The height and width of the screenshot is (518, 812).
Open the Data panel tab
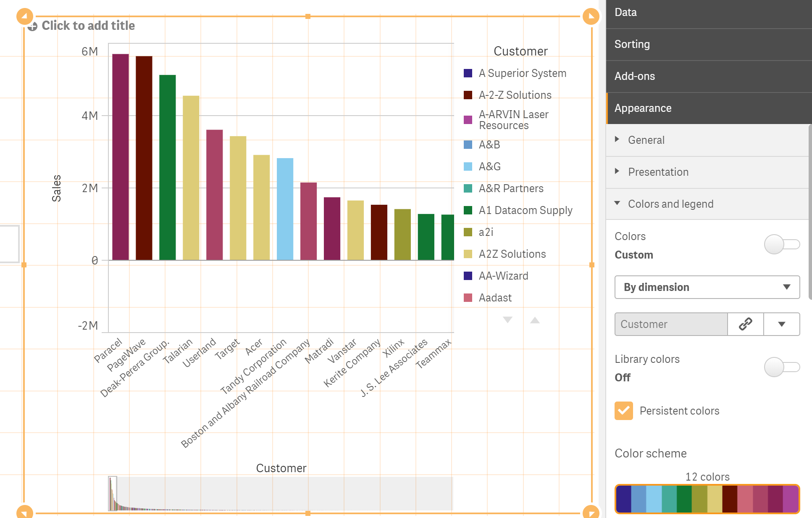(x=709, y=13)
